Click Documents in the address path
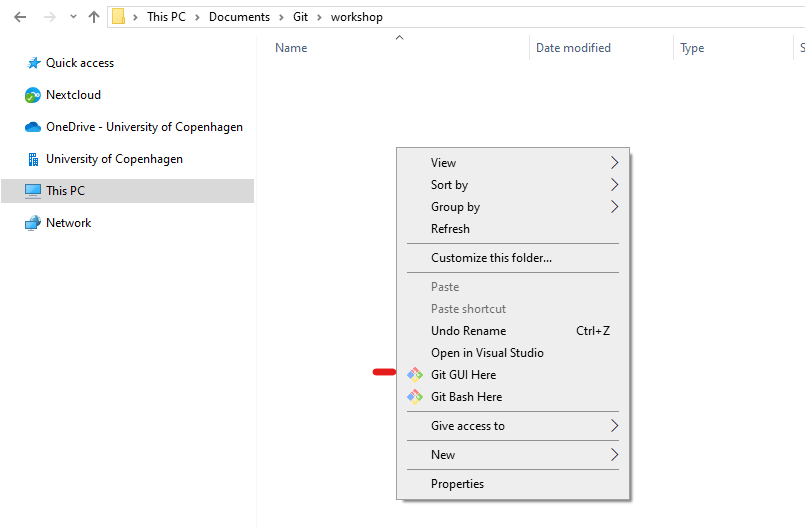The width and height of the screenshot is (805, 527). point(239,17)
